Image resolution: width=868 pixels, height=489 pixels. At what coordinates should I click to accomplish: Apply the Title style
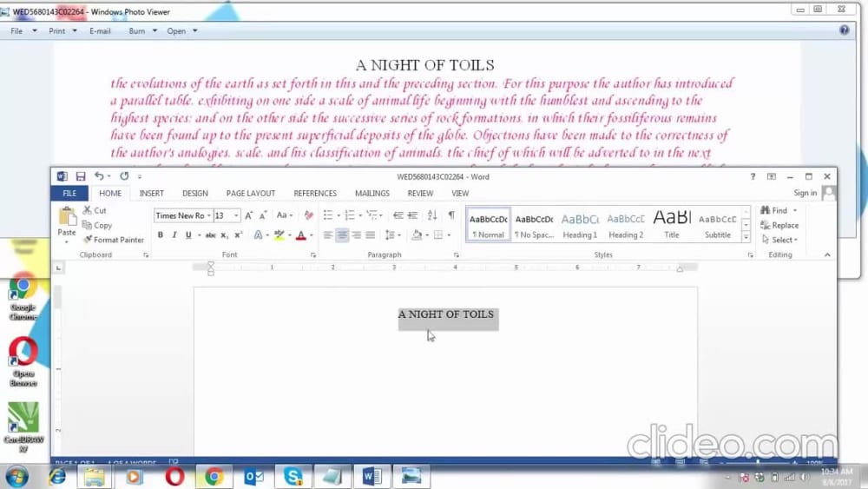[672, 226]
